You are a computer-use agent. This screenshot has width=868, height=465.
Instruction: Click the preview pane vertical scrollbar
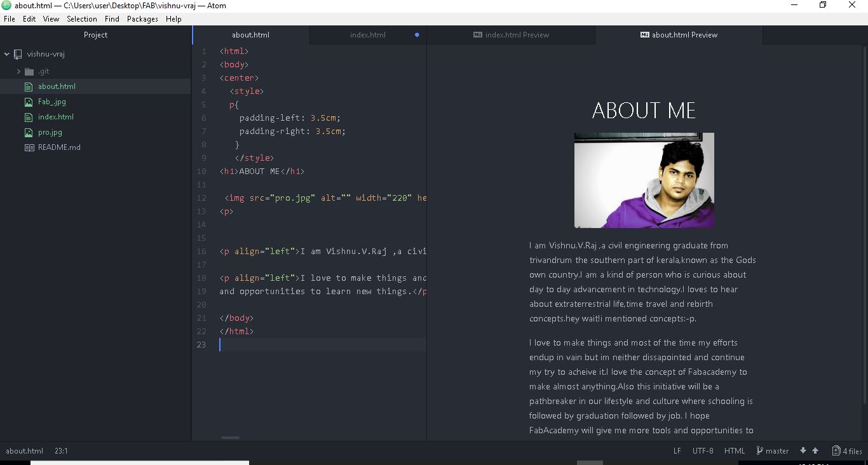tap(865, 226)
